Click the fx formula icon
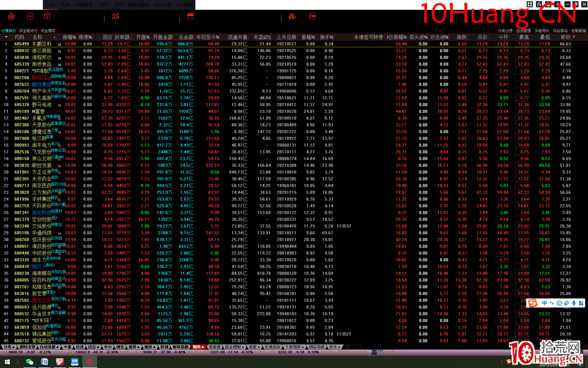Viewport: 588px width, 368px height. click(x=539, y=4)
